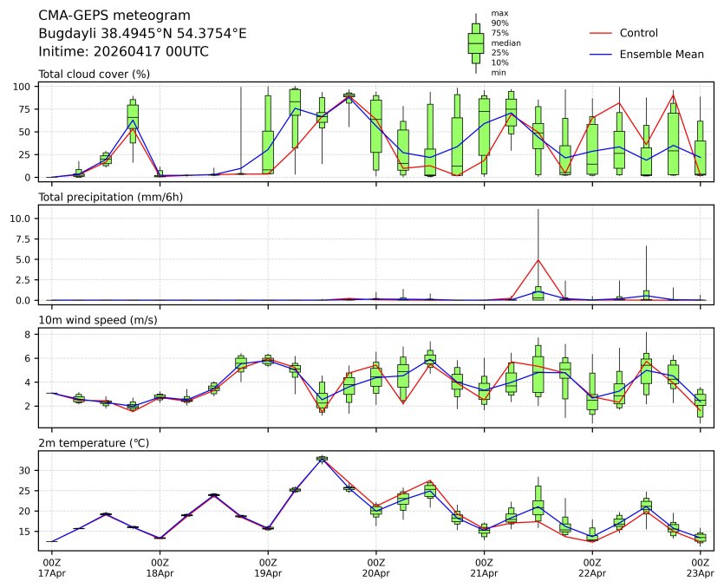Click the 'Initime: 20260417 00UTC' text

[123, 52]
